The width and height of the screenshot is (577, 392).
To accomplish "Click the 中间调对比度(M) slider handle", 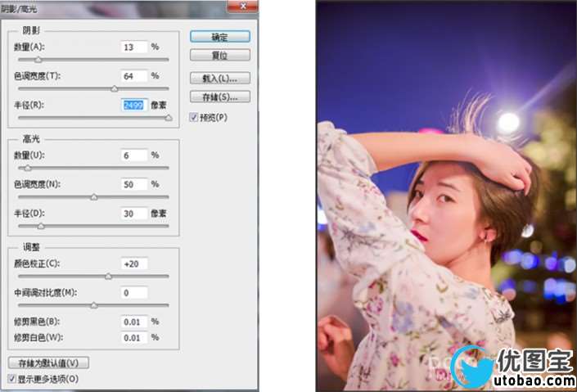I will pos(94,305).
